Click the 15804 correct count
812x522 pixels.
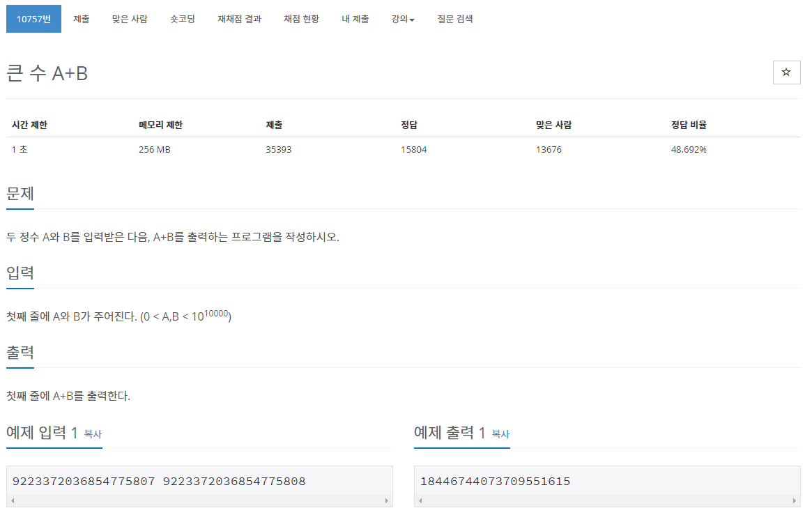click(x=414, y=150)
